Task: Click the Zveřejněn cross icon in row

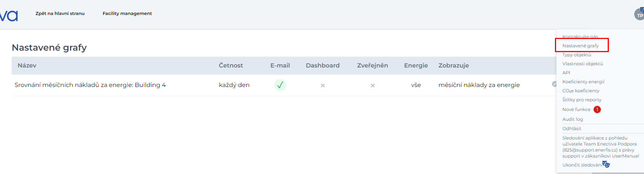Action: (372, 85)
